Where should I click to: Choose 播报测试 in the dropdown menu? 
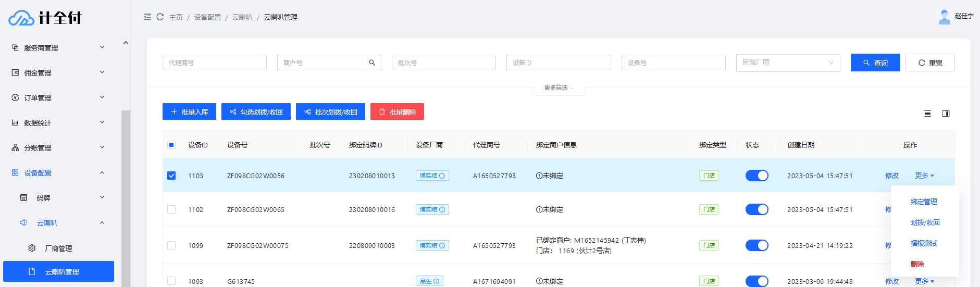pos(923,243)
